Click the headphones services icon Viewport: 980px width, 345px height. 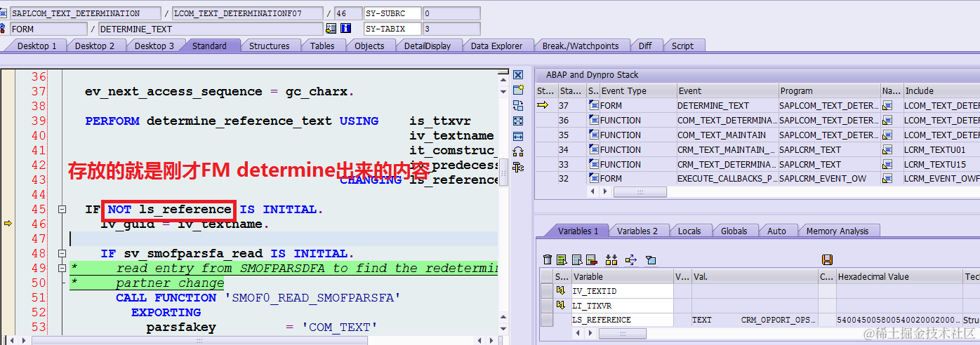click(x=518, y=151)
